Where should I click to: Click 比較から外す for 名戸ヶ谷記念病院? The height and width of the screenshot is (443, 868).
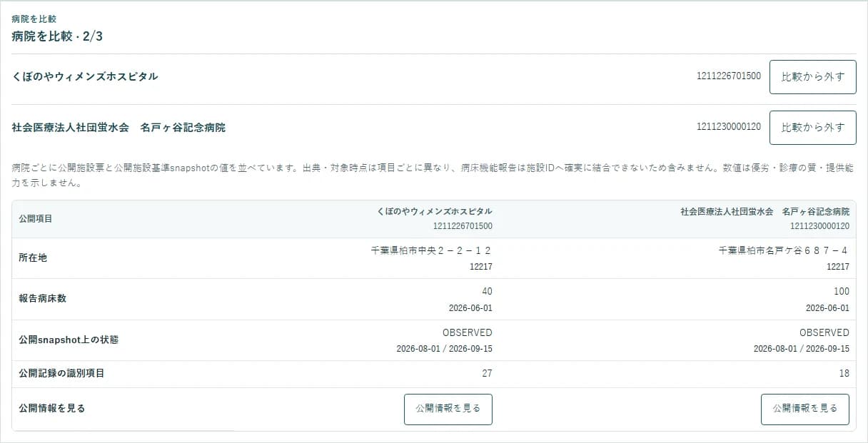(x=812, y=128)
